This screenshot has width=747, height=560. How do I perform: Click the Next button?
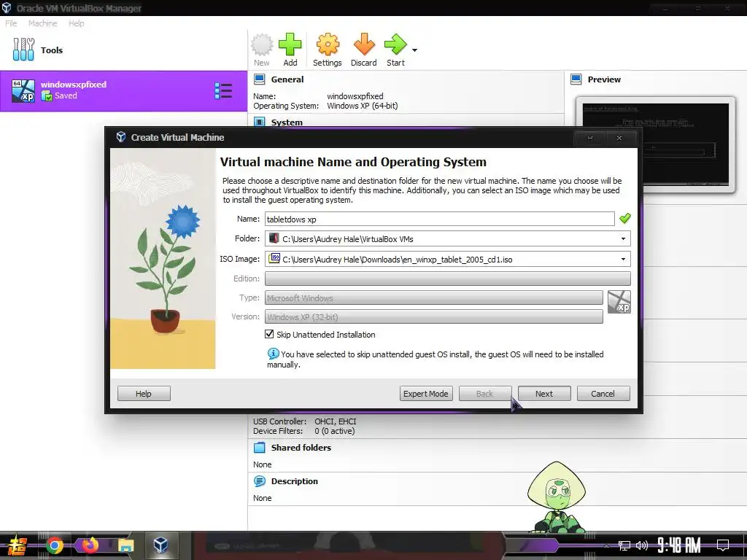coord(543,393)
